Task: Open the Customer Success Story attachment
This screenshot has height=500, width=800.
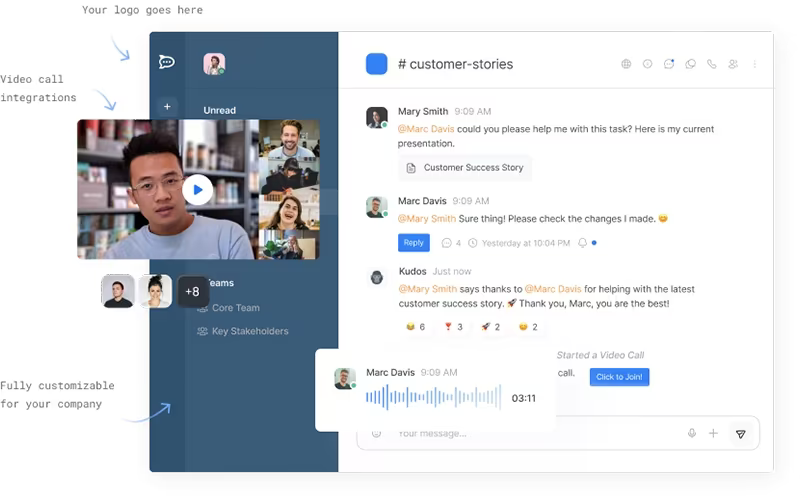Action: (x=465, y=168)
